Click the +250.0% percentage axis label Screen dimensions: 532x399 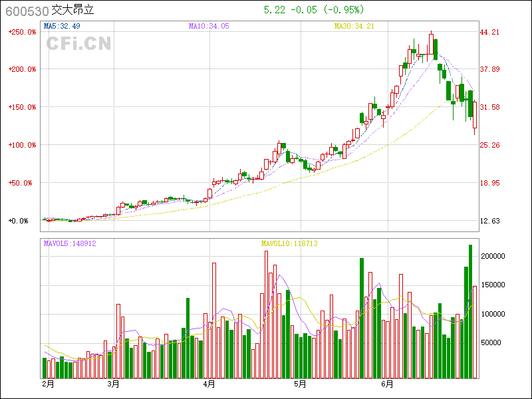point(22,32)
